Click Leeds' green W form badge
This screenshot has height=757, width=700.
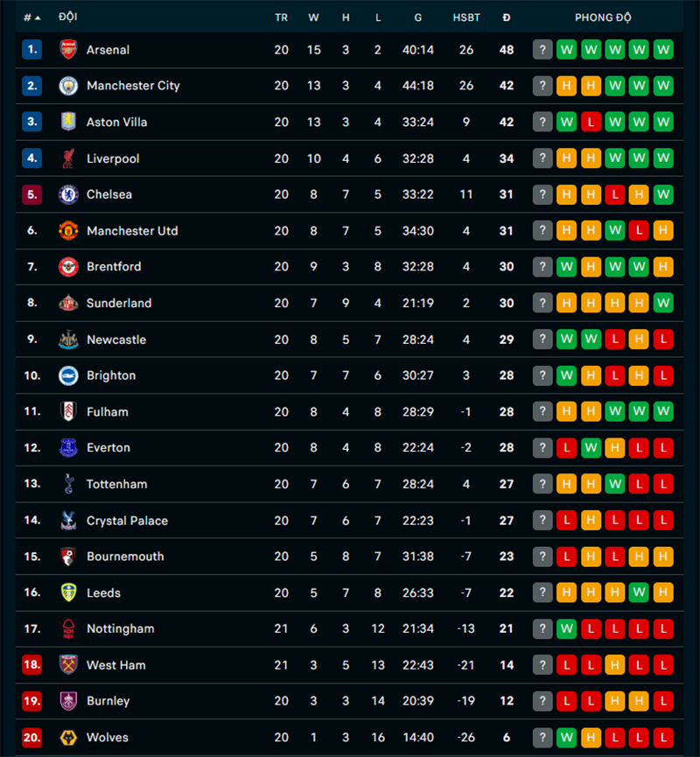[639, 592]
